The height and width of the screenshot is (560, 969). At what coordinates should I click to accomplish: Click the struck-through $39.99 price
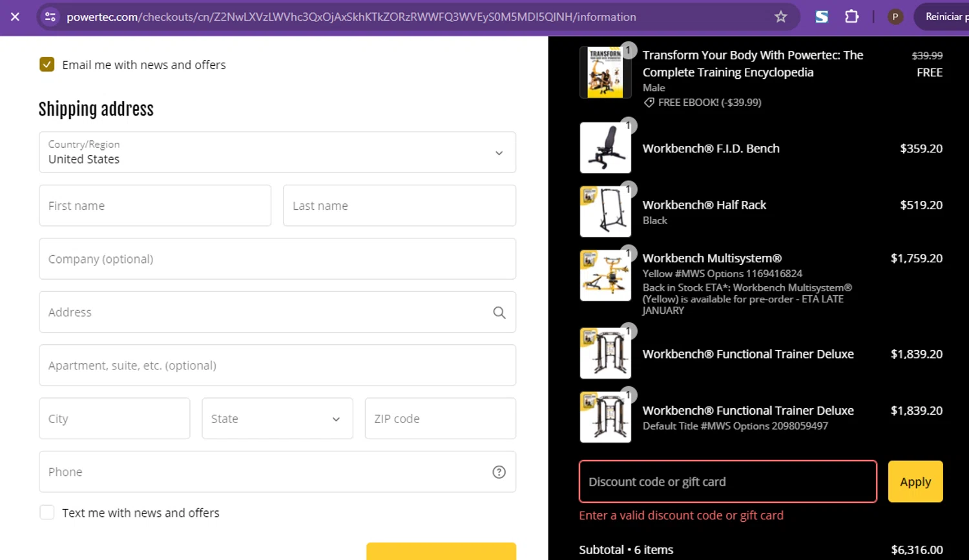pyautogui.click(x=927, y=56)
